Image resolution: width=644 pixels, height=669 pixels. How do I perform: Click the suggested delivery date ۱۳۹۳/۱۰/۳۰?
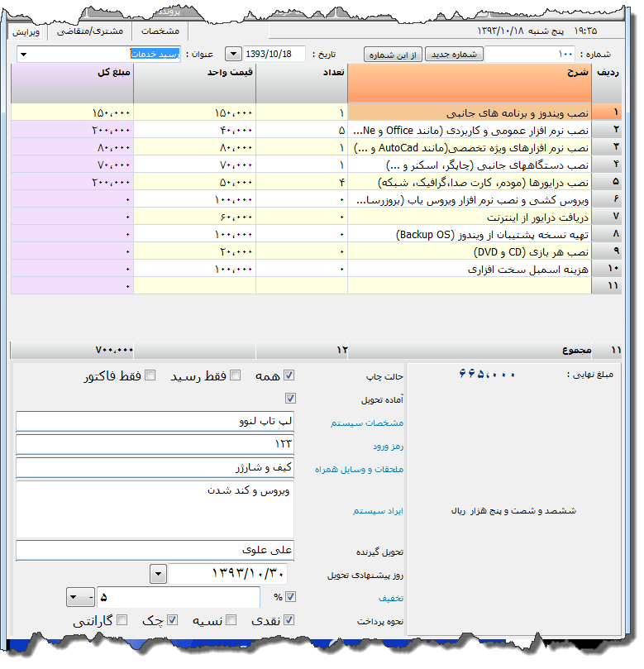pos(227,573)
